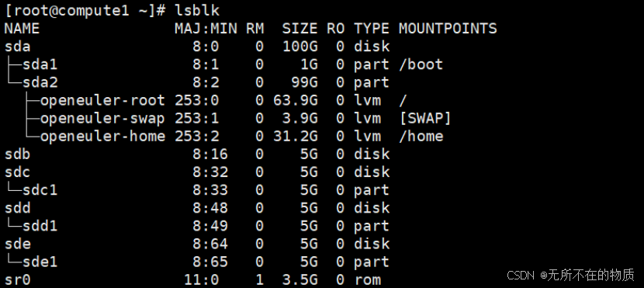Click the 8:16 device number
Viewport: 644px width, 288px height.
[x=210, y=154]
